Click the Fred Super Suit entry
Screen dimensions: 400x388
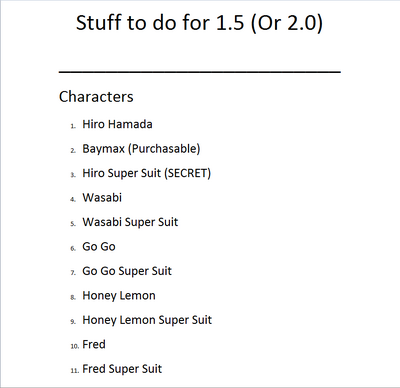point(122,369)
